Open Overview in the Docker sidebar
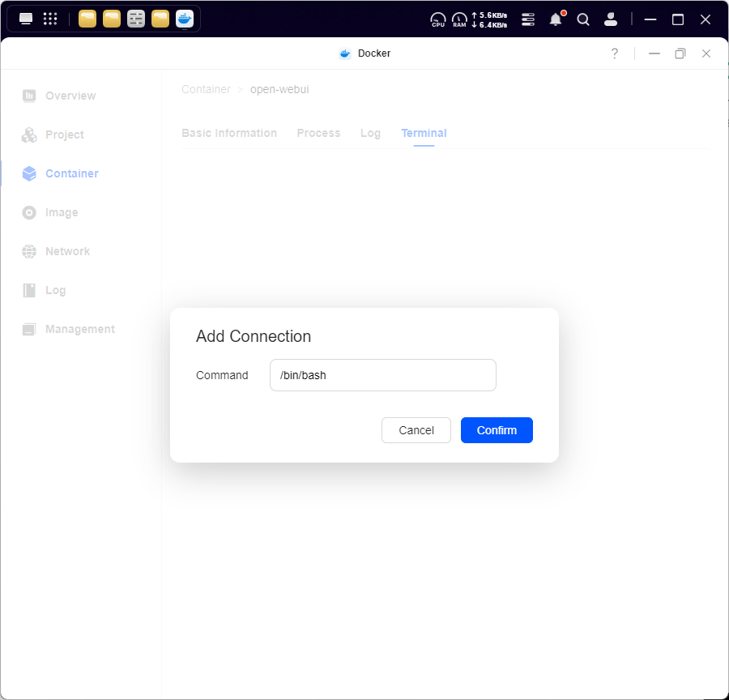 click(x=70, y=96)
